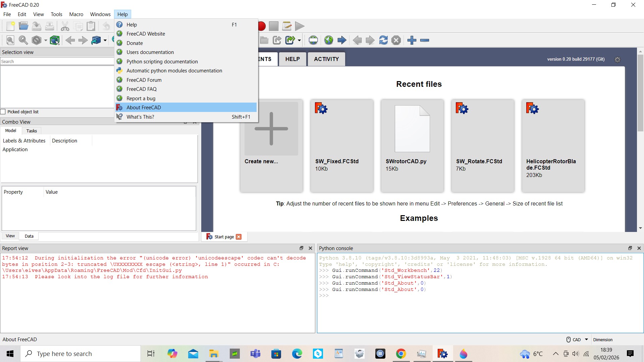
Task: Open the Macros dialog icon
Action: click(x=286, y=26)
